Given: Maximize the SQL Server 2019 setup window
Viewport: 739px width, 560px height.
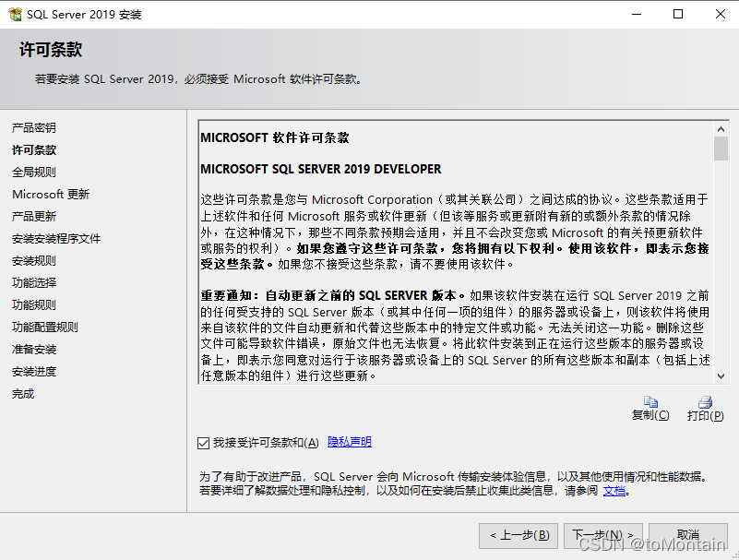Looking at the screenshot, I should coord(678,14).
